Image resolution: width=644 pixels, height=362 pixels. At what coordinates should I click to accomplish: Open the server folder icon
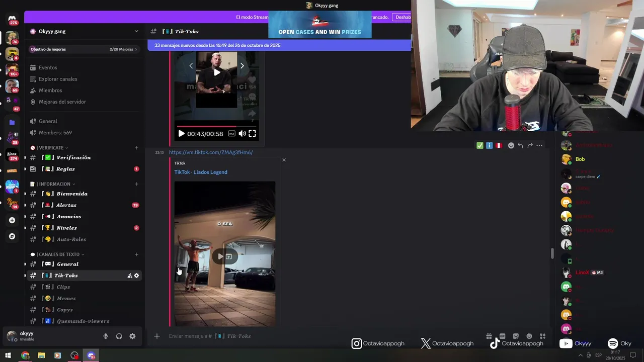[12, 122]
